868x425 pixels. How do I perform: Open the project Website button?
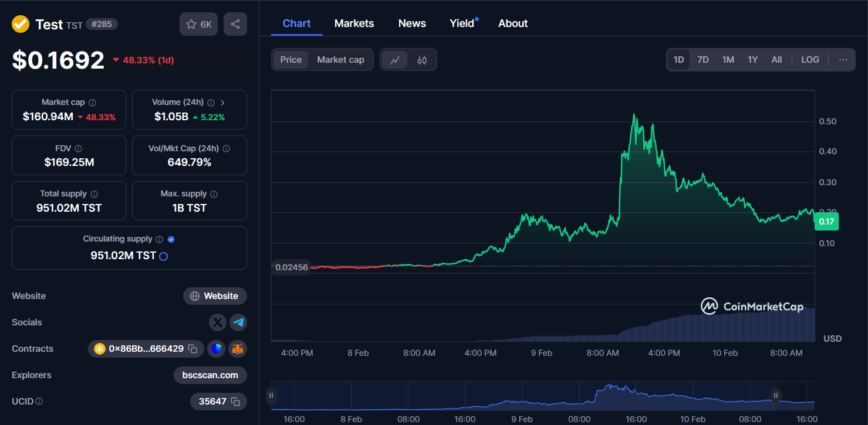pyautogui.click(x=215, y=296)
